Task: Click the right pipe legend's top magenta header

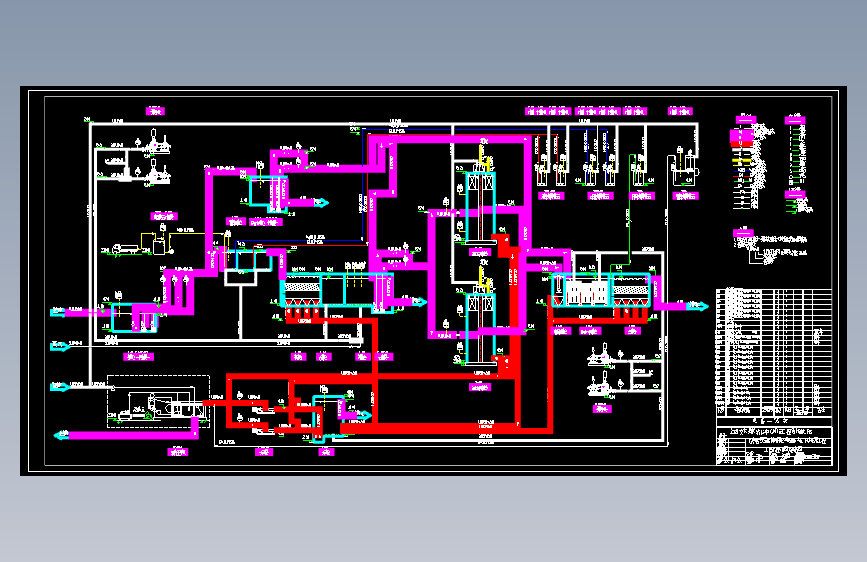Action: pos(795,120)
